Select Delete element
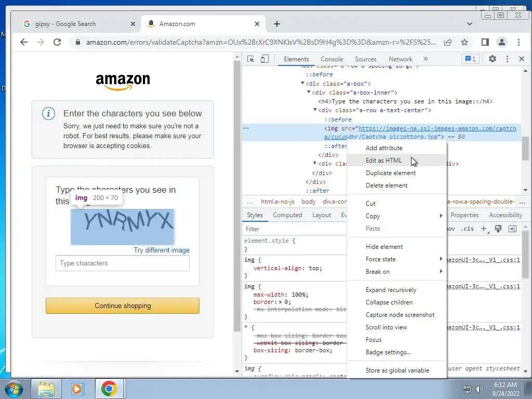 coord(397,185)
